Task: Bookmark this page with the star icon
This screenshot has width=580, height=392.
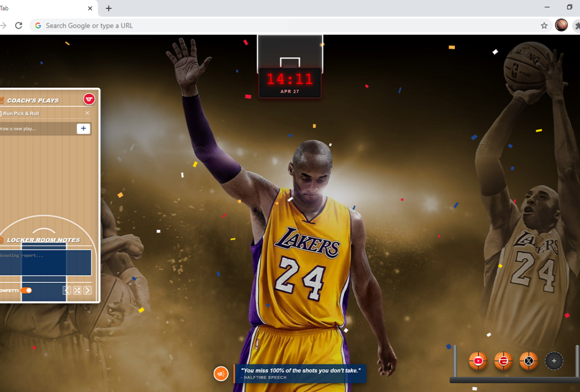Action: (544, 26)
